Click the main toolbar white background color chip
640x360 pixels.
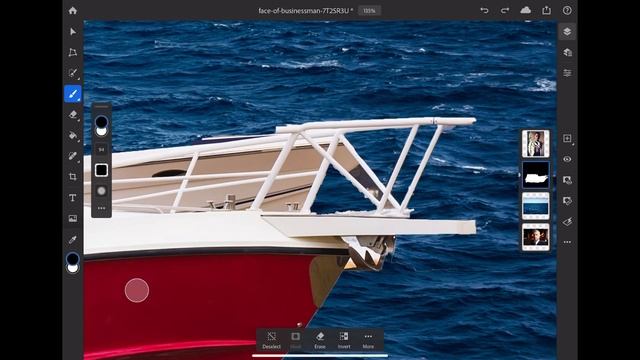[73, 268]
